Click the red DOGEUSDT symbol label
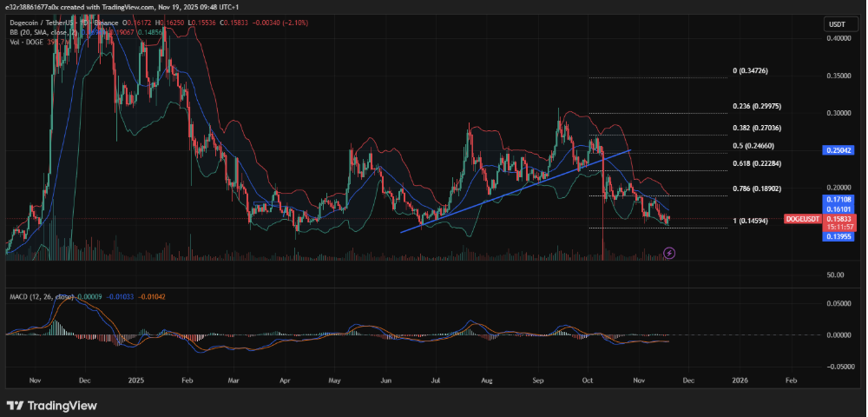868x417 pixels. coord(803,219)
